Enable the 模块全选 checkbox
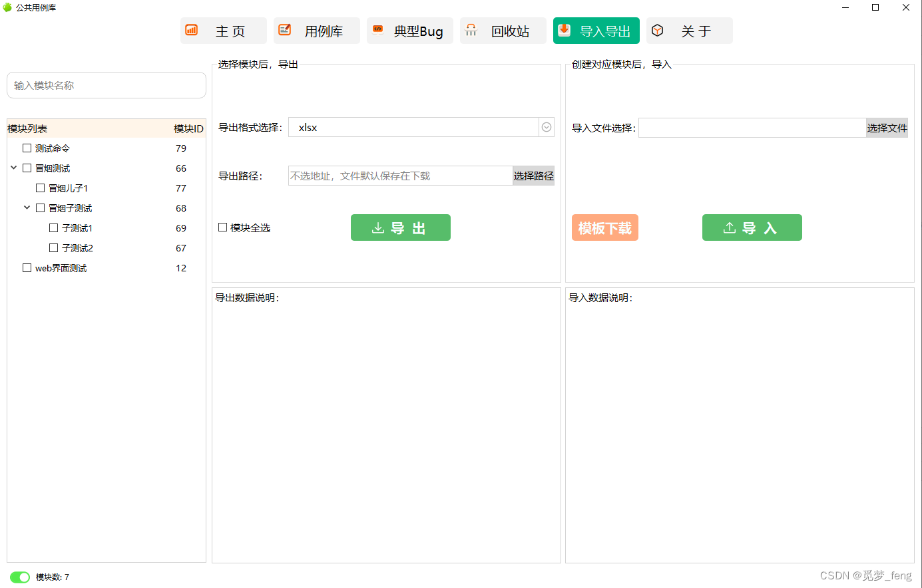The height and width of the screenshot is (588, 922). click(x=223, y=227)
